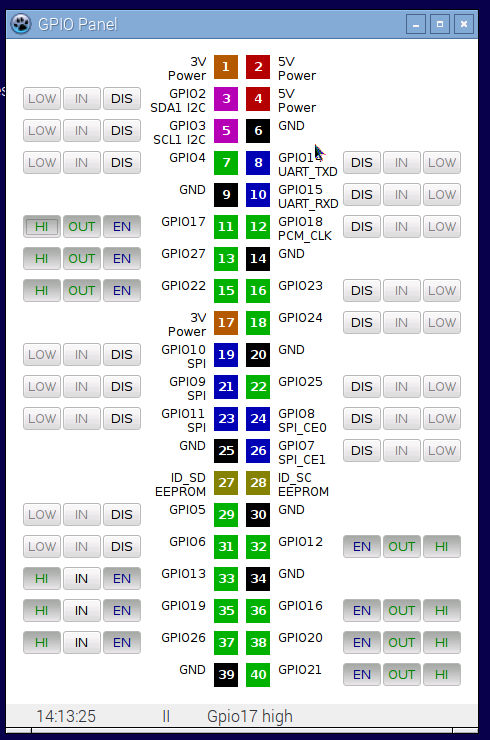This screenshot has width=490, height=740.
Task: Switch GPIO27 OUT direction button
Action: pos(82,259)
